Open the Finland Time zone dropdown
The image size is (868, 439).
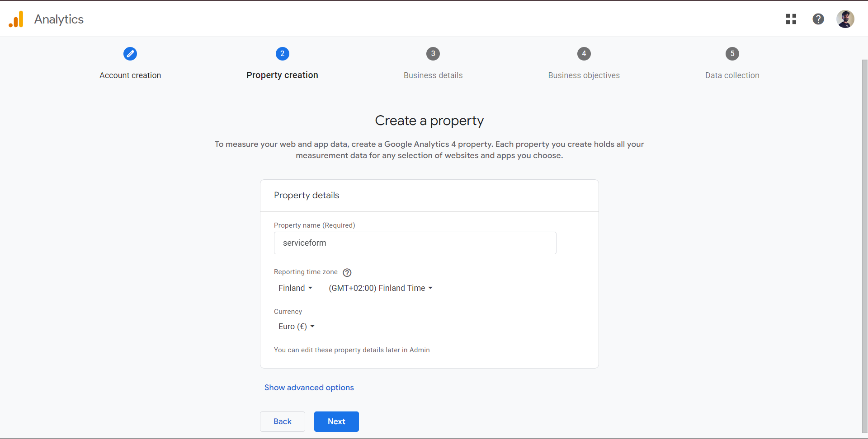click(x=381, y=288)
